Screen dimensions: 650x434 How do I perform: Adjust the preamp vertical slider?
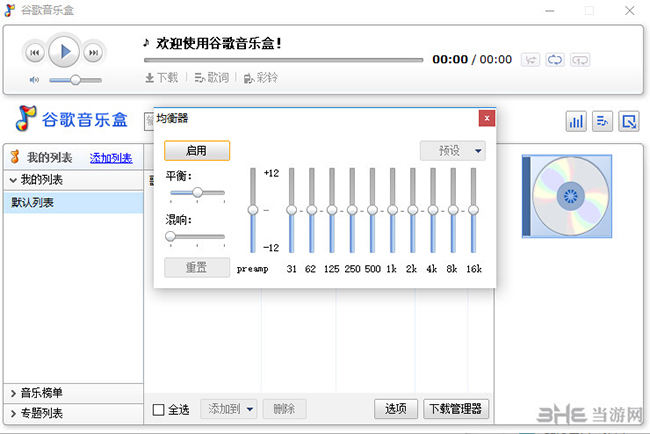click(x=253, y=210)
